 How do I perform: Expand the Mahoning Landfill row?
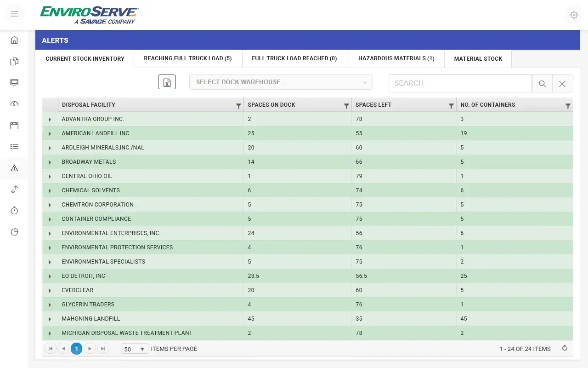(x=50, y=319)
